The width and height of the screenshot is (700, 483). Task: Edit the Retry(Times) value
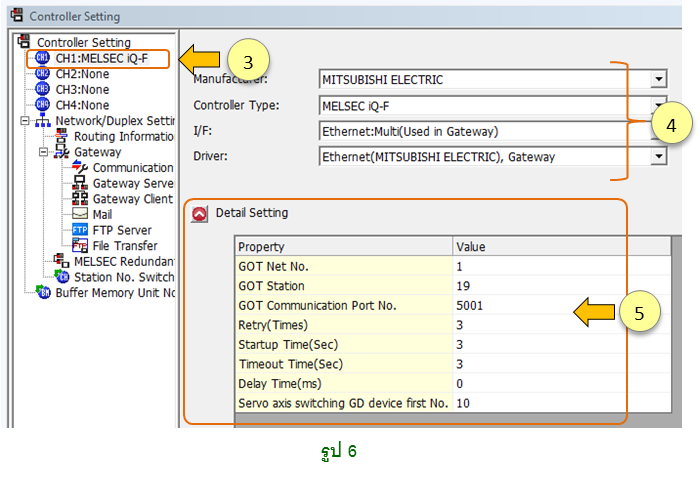[562, 325]
